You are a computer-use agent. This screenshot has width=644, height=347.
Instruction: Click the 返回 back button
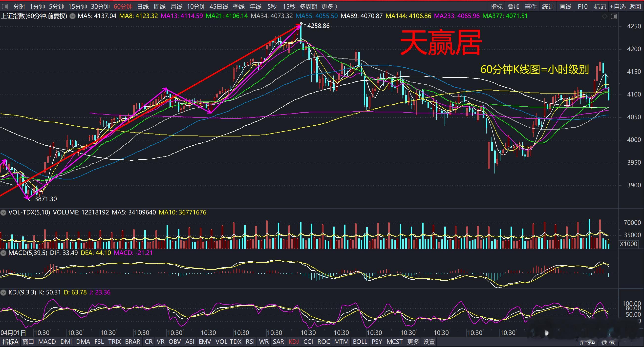635,6
